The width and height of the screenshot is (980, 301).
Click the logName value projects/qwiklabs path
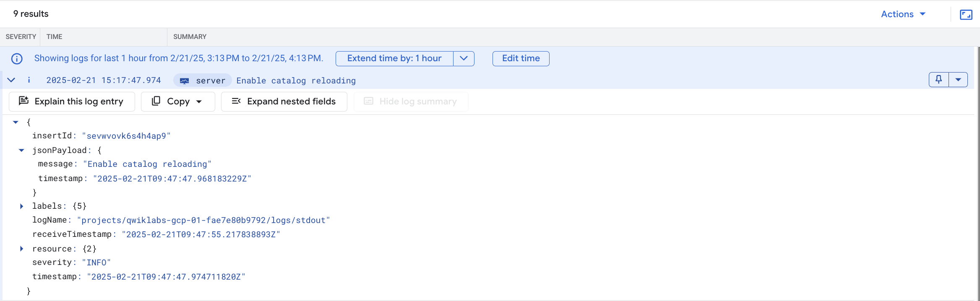(x=203, y=221)
